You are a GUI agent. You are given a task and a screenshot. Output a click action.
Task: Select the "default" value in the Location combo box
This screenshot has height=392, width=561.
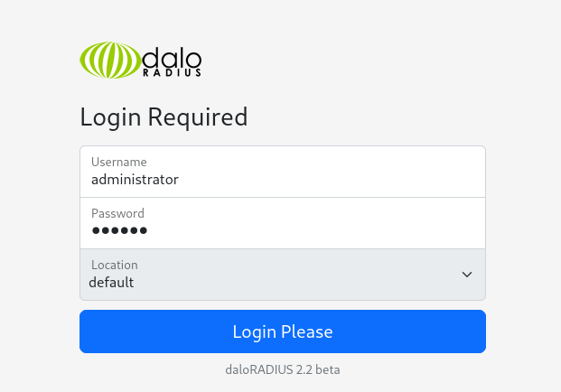click(111, 283)
